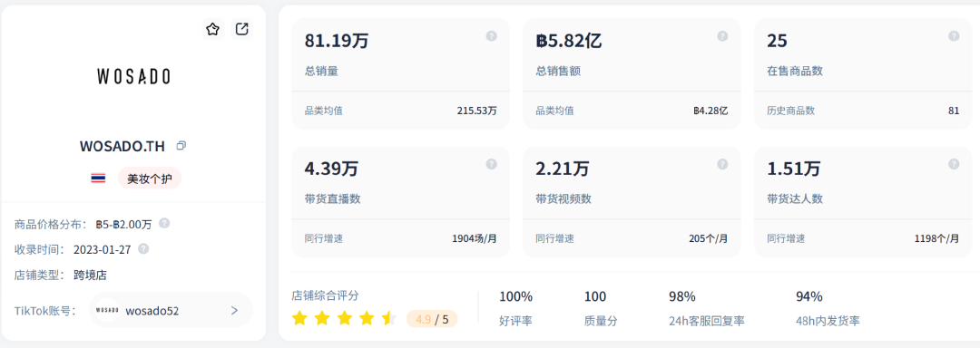The height and width of the screenshot is (348, 980).
Task: Select the 81.19万 total sales value
Action: pos(337,41)
